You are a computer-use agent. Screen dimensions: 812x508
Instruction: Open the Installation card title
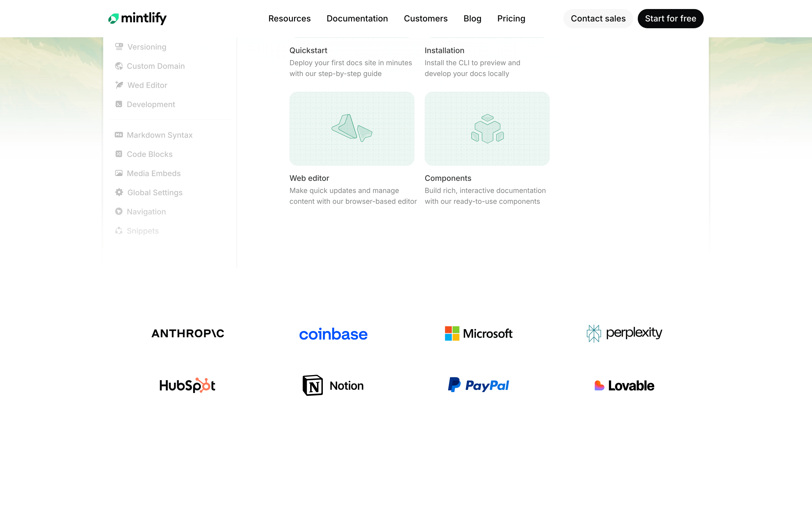pos(444,51)
